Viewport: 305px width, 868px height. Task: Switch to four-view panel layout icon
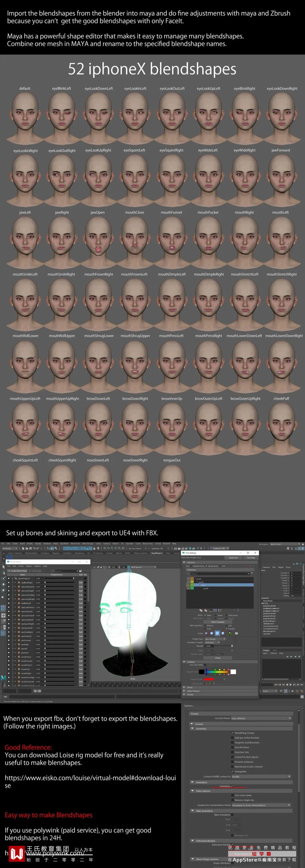pos(3,621)
